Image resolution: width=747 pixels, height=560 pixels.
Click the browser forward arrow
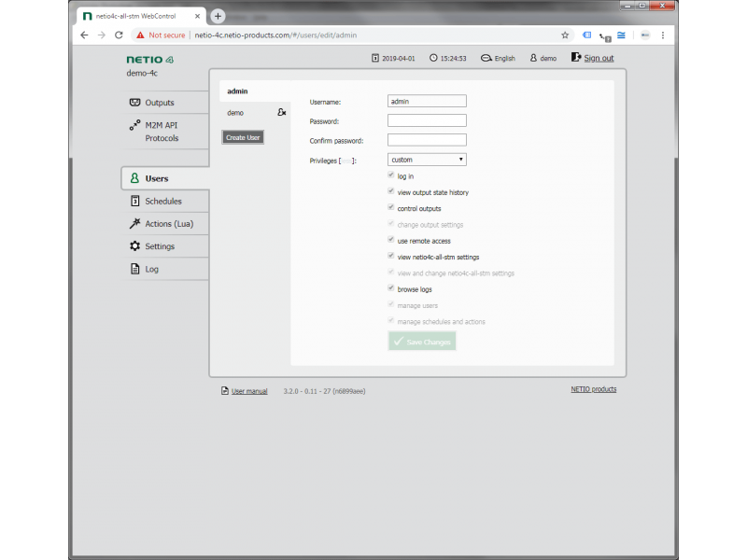pos(102,35)
